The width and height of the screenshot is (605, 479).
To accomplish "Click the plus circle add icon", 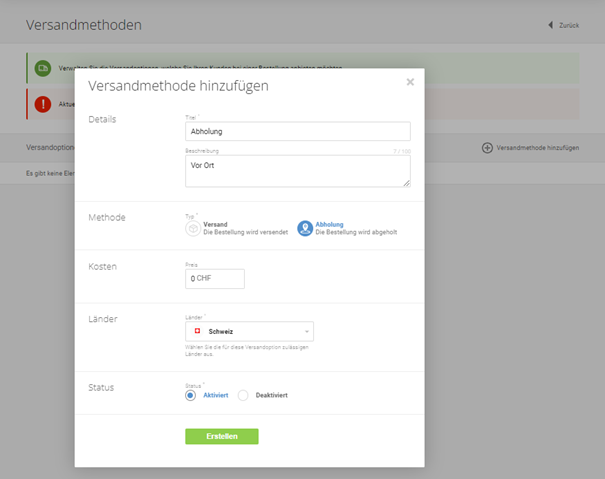I will tap(487, 147).
